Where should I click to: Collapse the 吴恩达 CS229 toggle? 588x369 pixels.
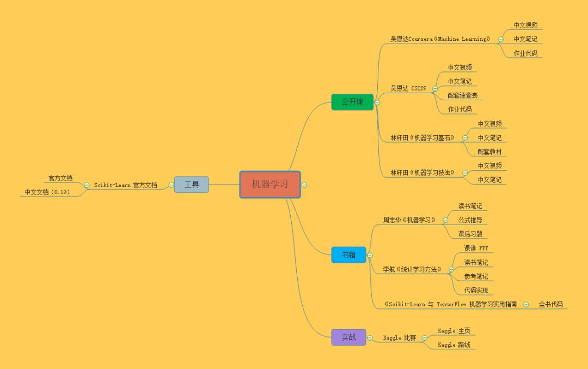(435, 89)
